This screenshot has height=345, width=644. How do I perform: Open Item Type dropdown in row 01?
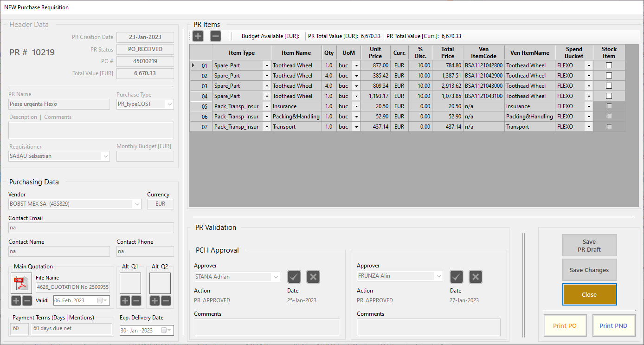(x=267, y=65)
